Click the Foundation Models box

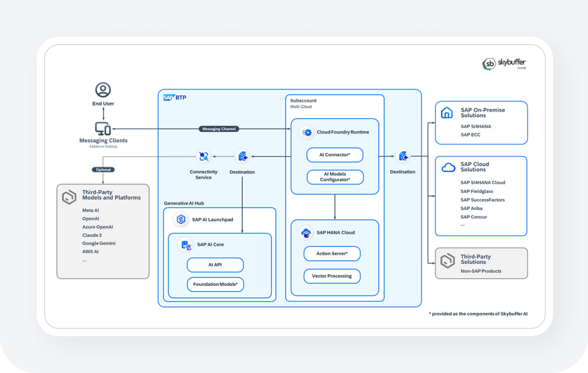(x=215, y=285)
